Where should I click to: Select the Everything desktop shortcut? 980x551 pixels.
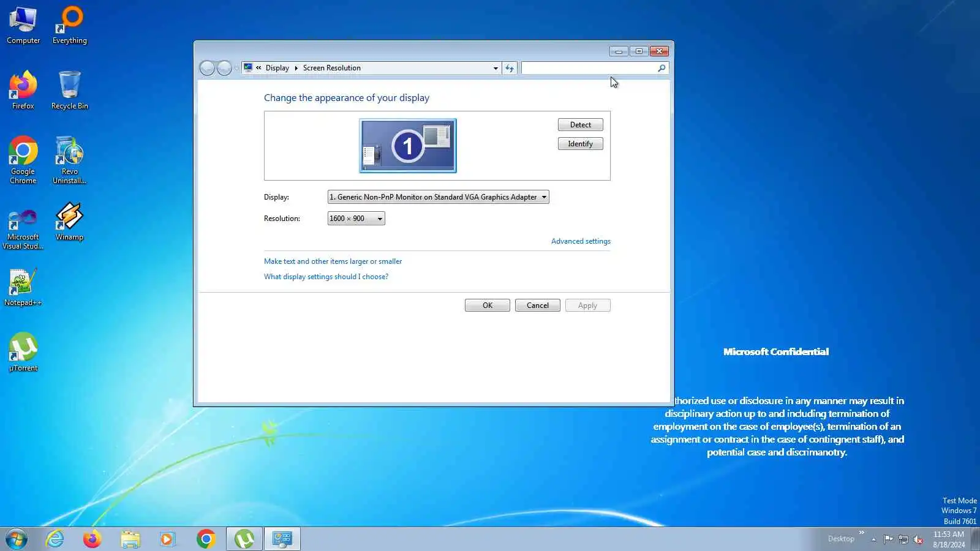(70, 25)
